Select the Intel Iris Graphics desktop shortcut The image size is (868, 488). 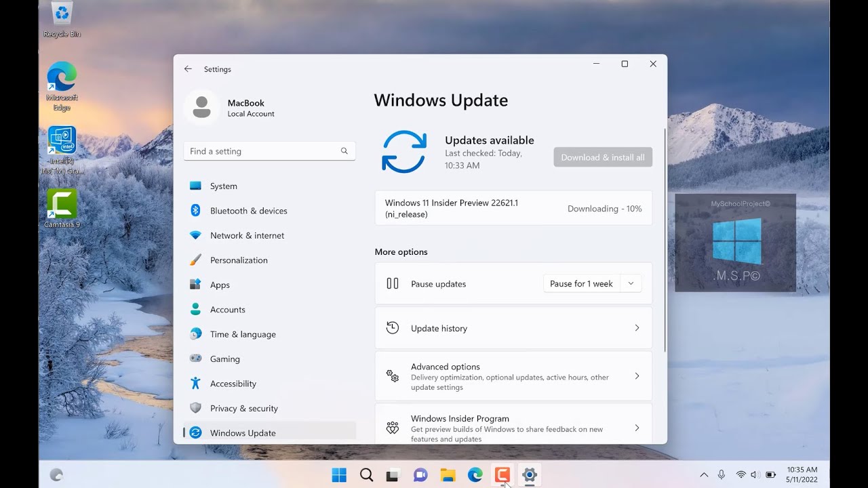click(x=62, y=150)
